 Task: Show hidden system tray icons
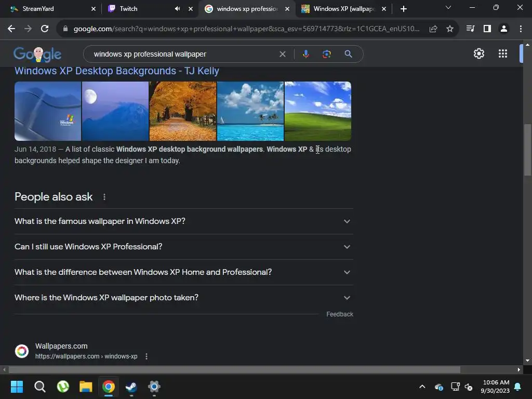pos(422,387)
